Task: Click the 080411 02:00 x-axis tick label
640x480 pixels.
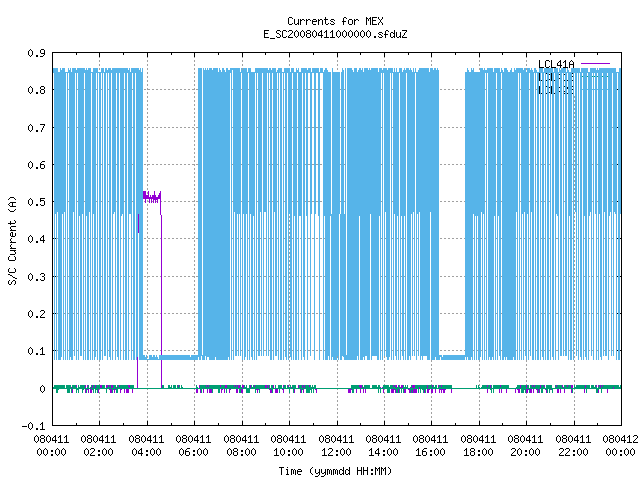Action: point(98,446)
